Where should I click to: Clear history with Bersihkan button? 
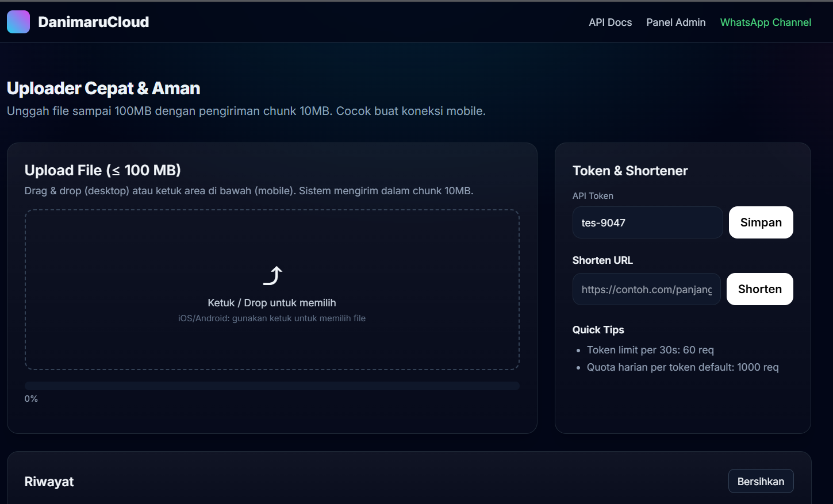[761, 482]
